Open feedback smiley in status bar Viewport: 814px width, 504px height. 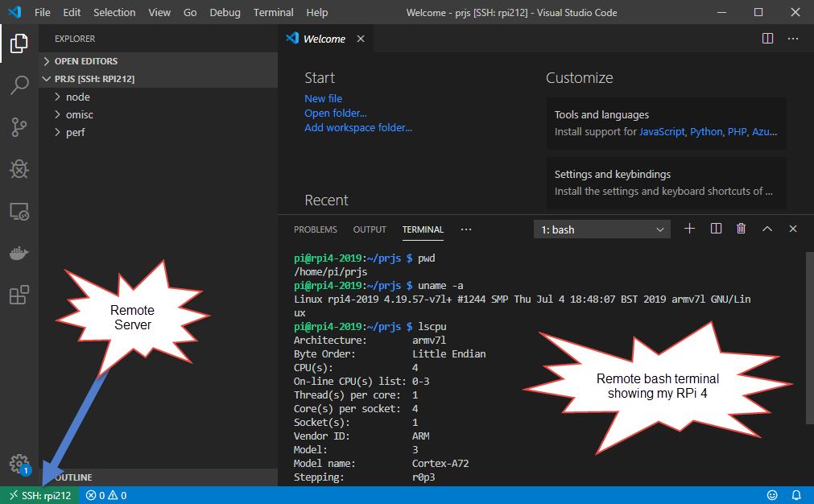[x=772, y=495]
